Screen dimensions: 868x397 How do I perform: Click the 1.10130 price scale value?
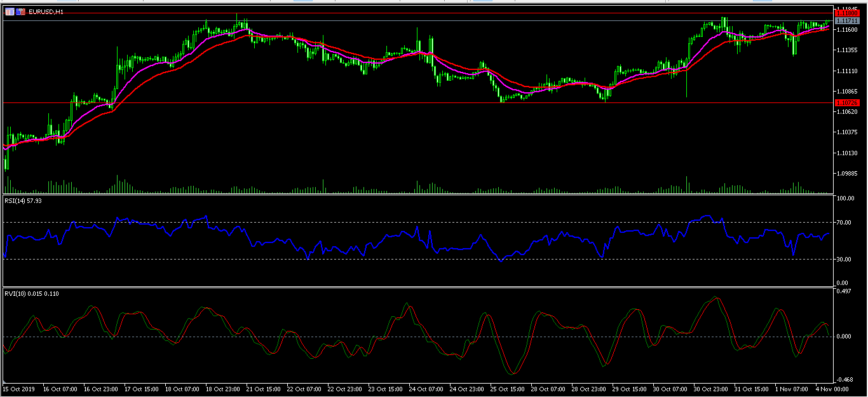coord(848,153)
